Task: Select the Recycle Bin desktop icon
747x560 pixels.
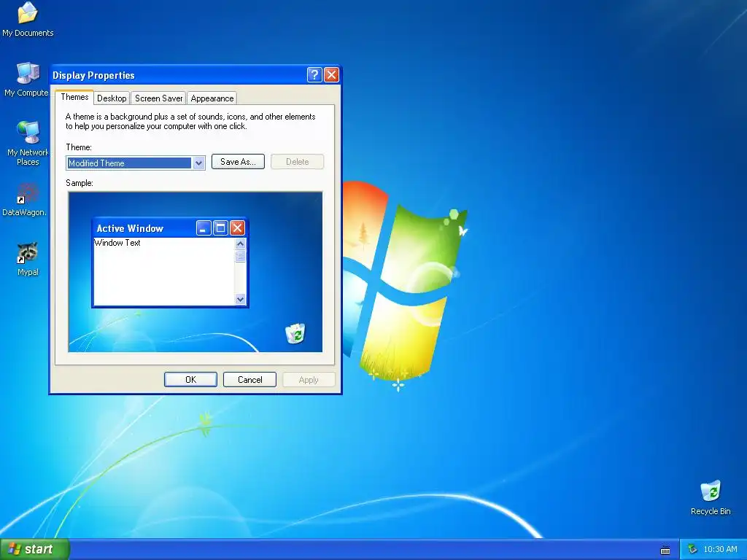Action: (711, 497)
